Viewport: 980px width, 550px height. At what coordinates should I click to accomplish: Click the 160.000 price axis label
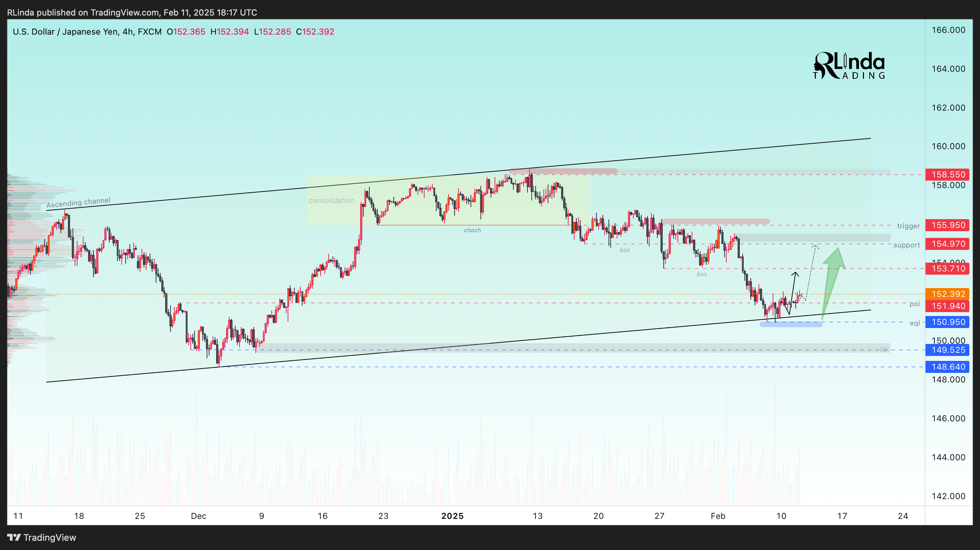(x=949, y=146)
